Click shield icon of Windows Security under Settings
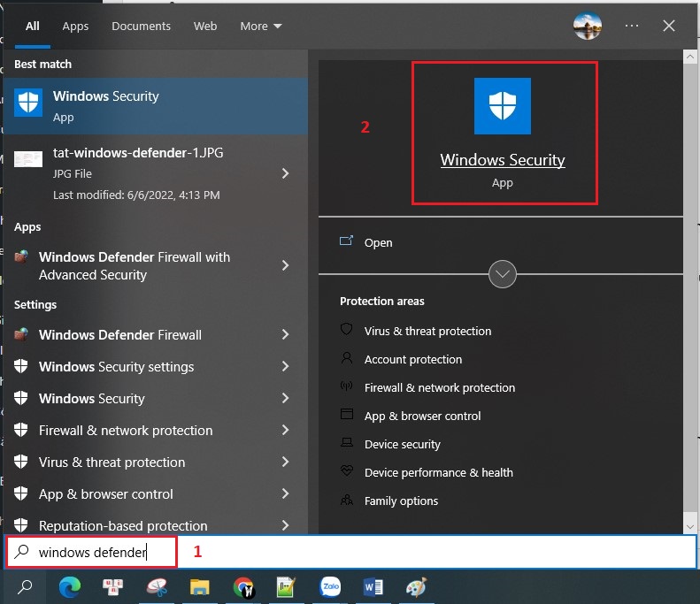 click(21, 398)
